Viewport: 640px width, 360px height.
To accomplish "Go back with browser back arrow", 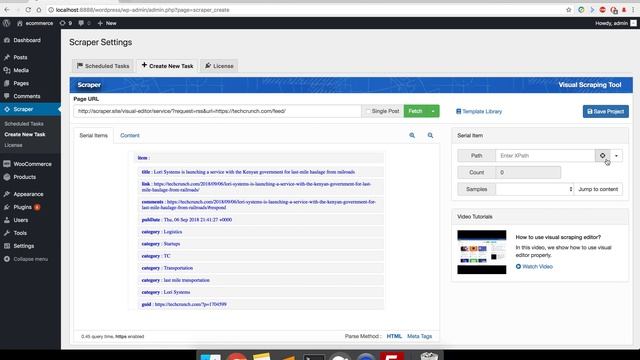I will (x=7, y=10).
